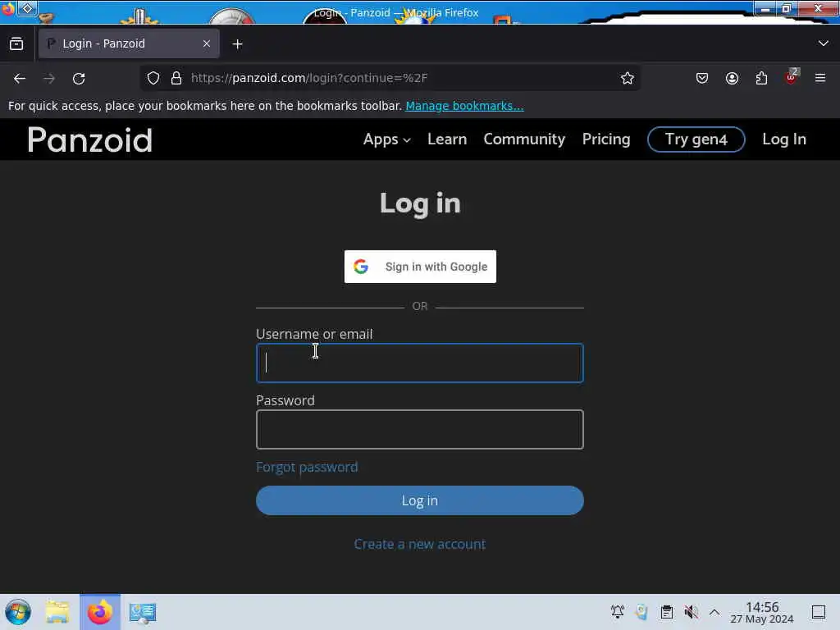
Task: Click the Firefox taskbar icon
Action: click(99, 612)
